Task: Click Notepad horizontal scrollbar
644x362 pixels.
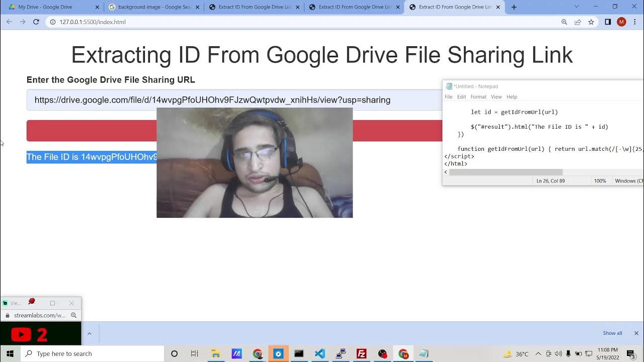Action: 505,172
